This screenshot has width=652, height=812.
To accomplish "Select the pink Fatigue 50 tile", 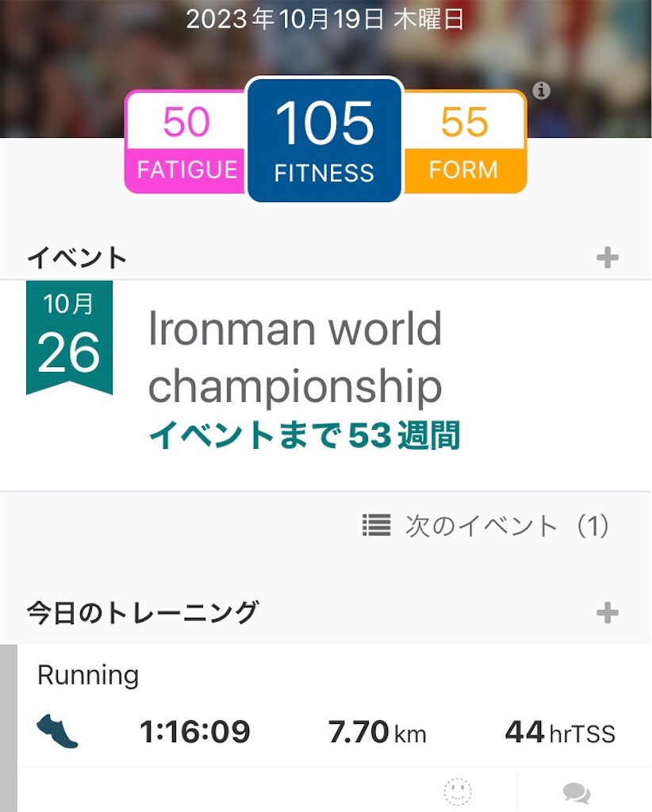I will pos(186,141).
